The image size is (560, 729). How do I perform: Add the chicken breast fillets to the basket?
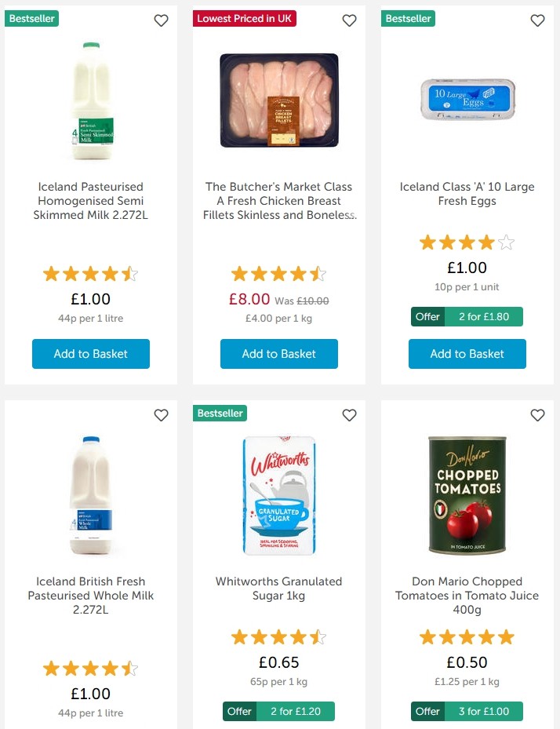click(278, 354)
